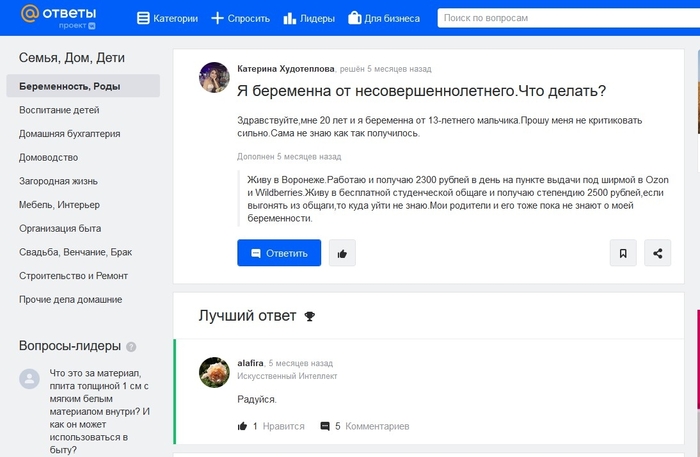Like the question with thumbs-up button
The image size is (700, 457).
pos(342,253)
